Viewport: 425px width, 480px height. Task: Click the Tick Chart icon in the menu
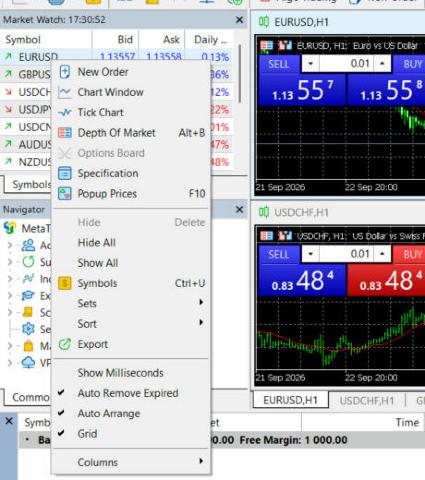pyautogui.click(x=65, y=112)
